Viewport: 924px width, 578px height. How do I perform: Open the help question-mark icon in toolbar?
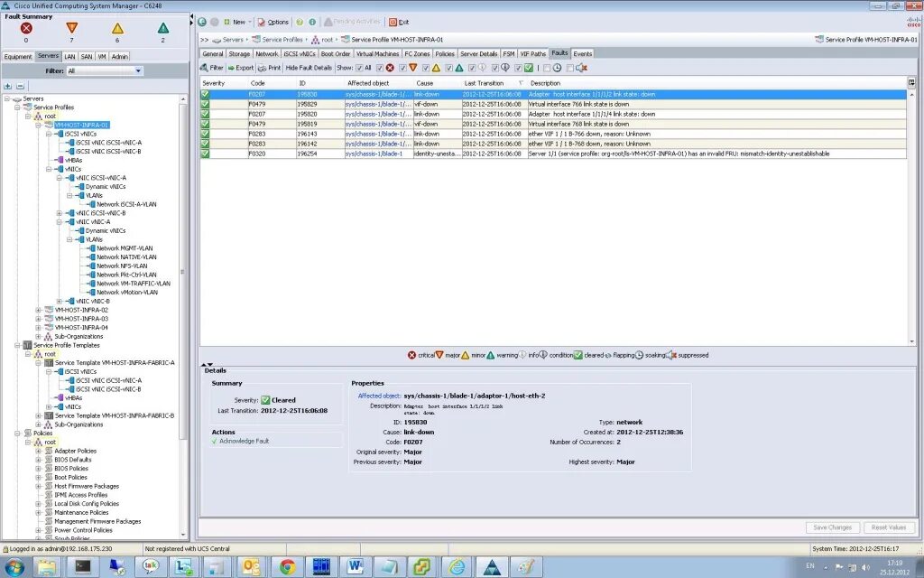point(300,22)
